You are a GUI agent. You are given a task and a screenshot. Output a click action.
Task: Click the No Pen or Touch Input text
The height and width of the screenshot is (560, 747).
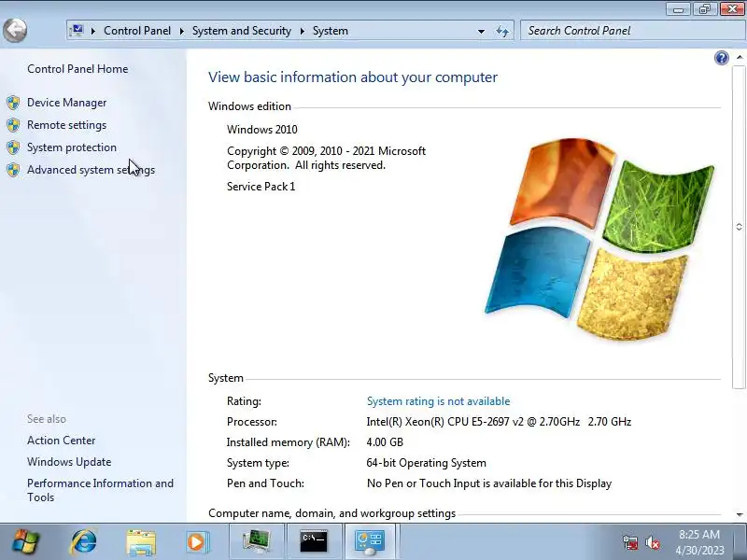click(489, 483)
